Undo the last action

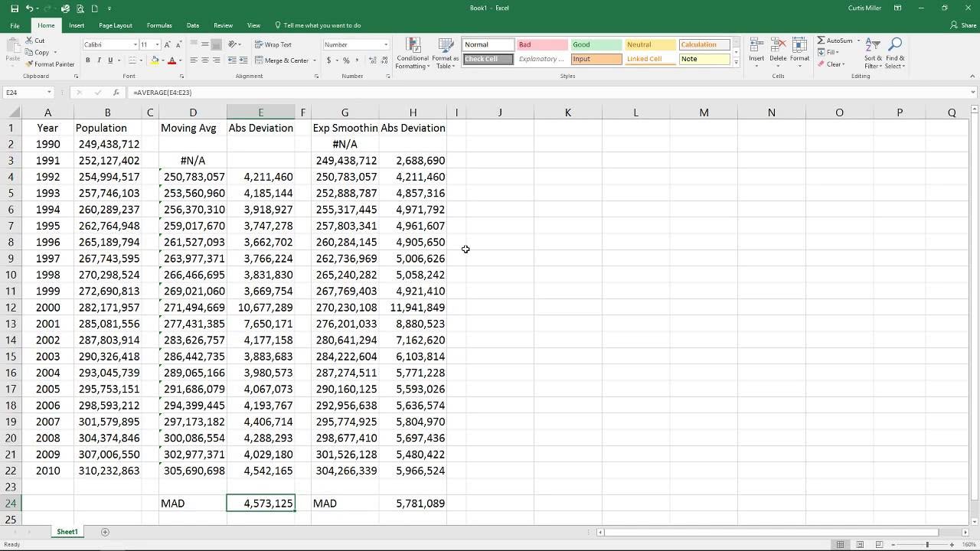point(29,8)
